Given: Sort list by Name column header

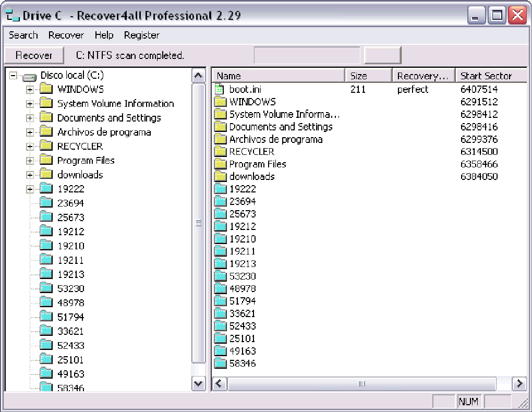Looking at the screenshot, I should (x=278, y=76).
